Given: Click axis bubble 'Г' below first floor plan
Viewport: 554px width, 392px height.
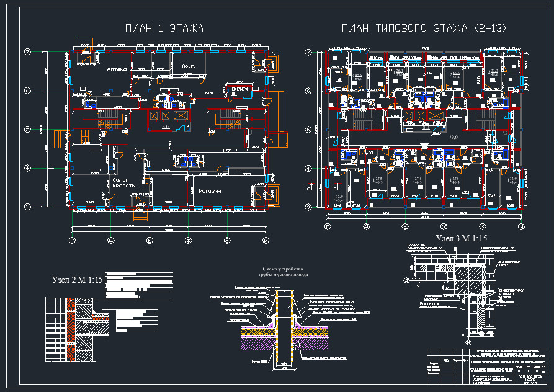Looking at the screenshot, I should [73, 239].
